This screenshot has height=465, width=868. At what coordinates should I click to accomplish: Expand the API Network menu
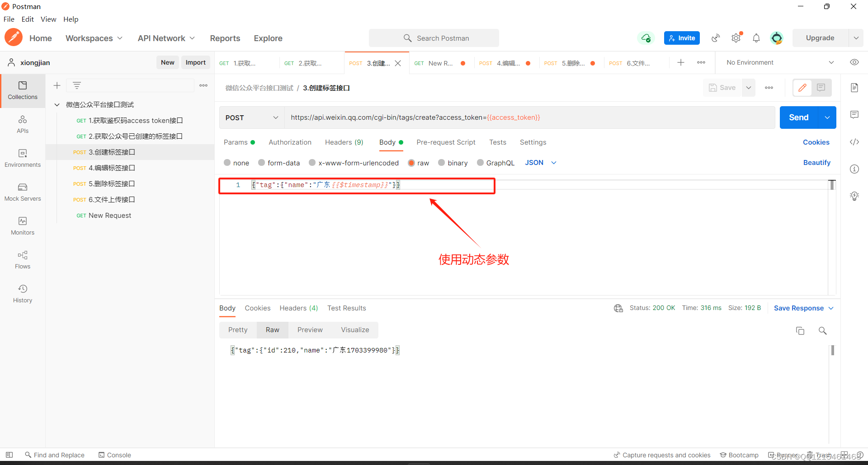(x=166, y=38)
